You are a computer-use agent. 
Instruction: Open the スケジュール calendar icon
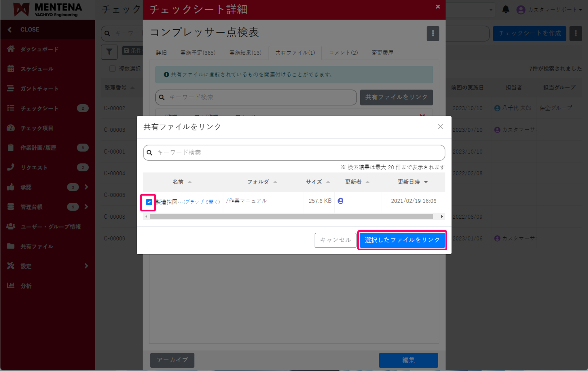11,69
